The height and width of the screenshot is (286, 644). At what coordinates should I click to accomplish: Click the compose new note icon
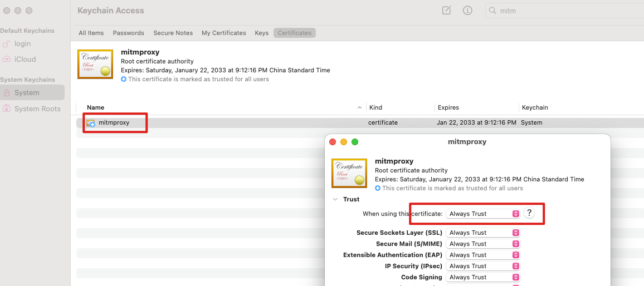pos(446,11)
